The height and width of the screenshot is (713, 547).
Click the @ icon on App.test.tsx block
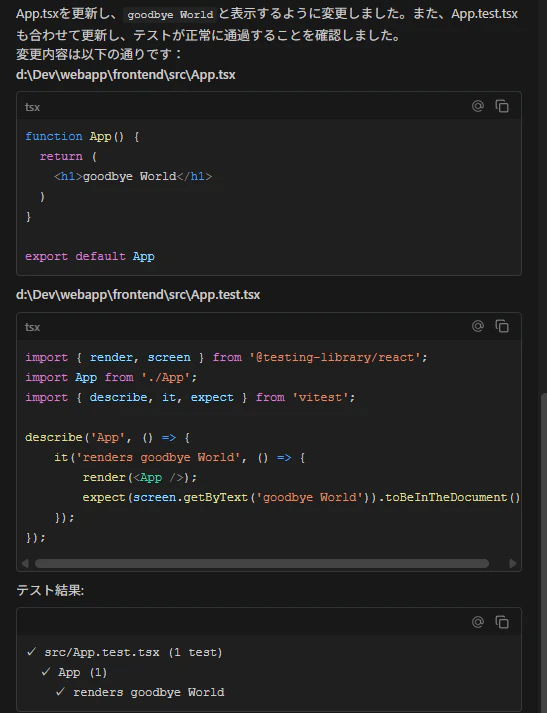click(x=477, y=326)
